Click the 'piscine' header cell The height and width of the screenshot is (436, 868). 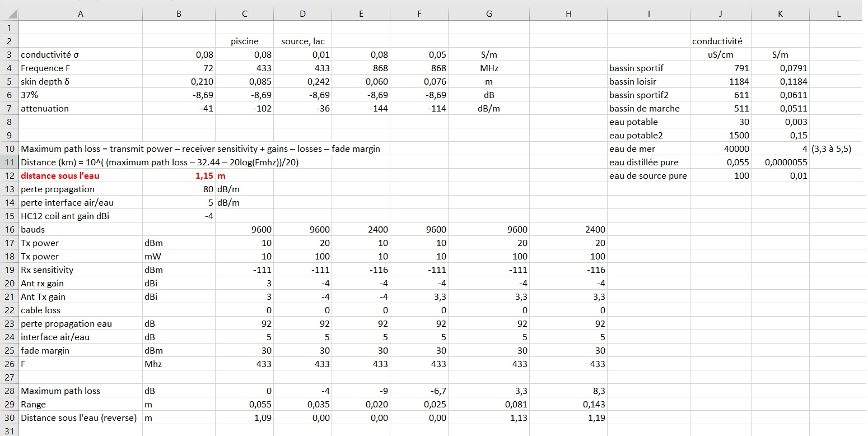click(x=245, y=41)
